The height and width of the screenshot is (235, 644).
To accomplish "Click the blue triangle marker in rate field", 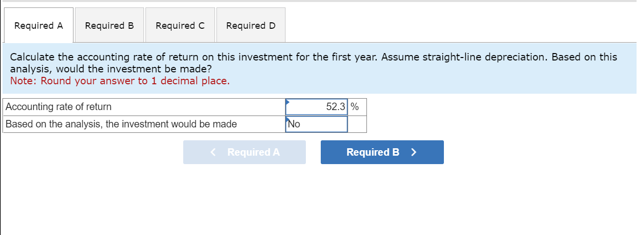I will coord(287,102).
